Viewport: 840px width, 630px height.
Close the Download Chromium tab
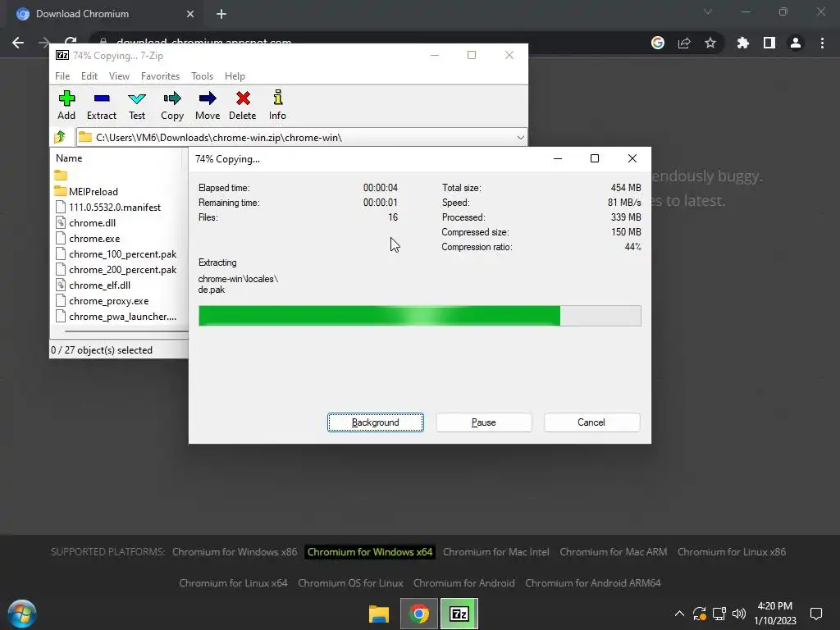190,14
